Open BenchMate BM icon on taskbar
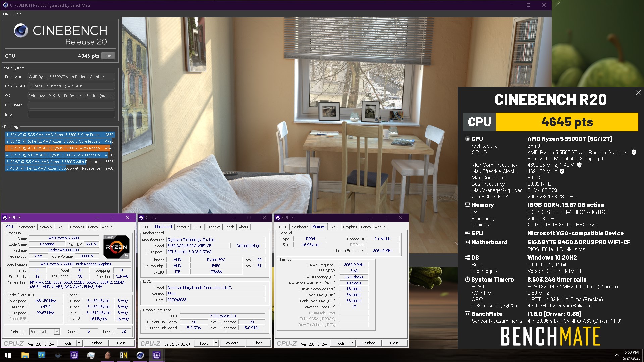Viewport: 644px width, 362px height. [124, 355]
